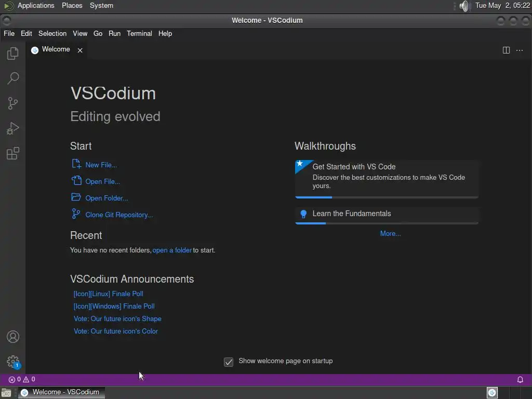Uncheck Show welcome page on startup
This screenshot has width=532, height=399.
coord(229,362)
